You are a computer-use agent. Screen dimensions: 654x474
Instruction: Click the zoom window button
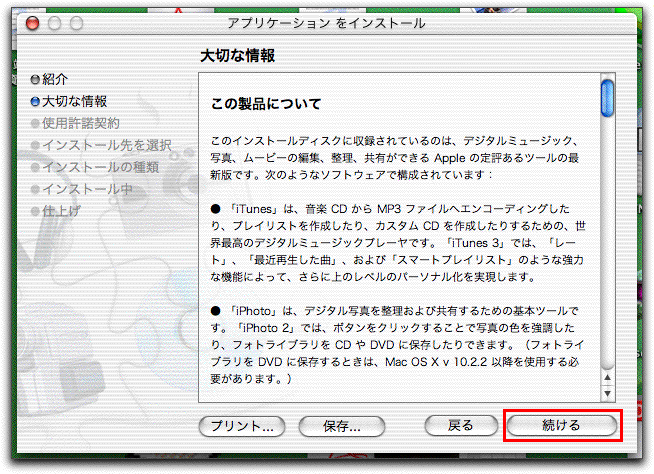click(x=76, y=23)
